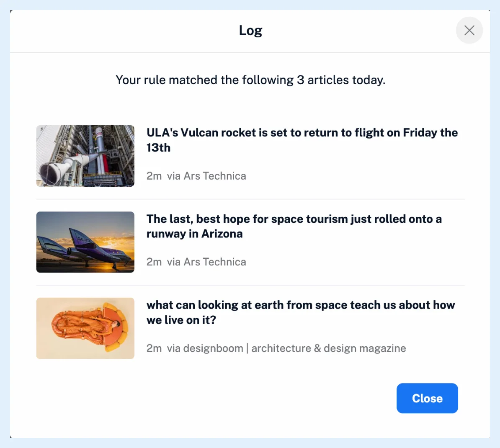Click the number 3 in the summary message
This screenshot has height=448, width=500.
point(300,80)
